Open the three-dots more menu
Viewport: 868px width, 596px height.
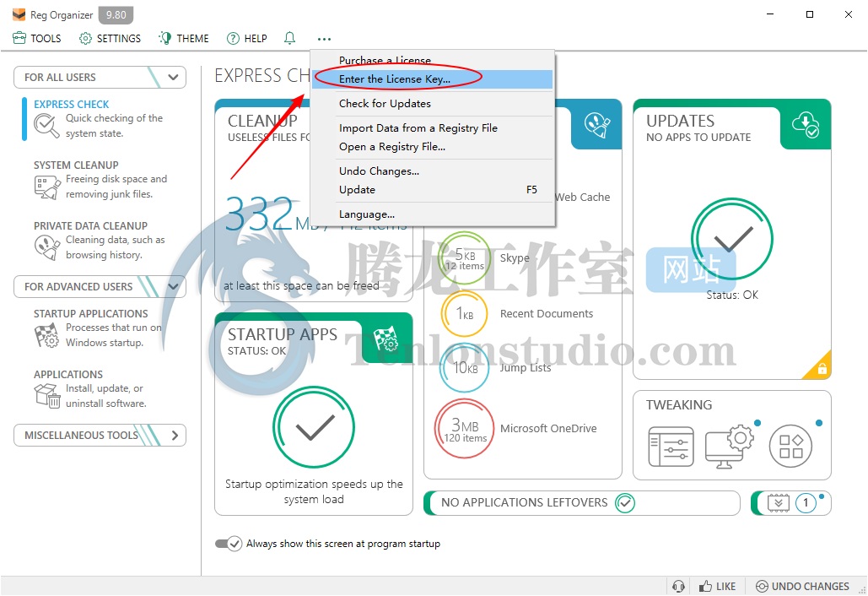coord(324,38)
